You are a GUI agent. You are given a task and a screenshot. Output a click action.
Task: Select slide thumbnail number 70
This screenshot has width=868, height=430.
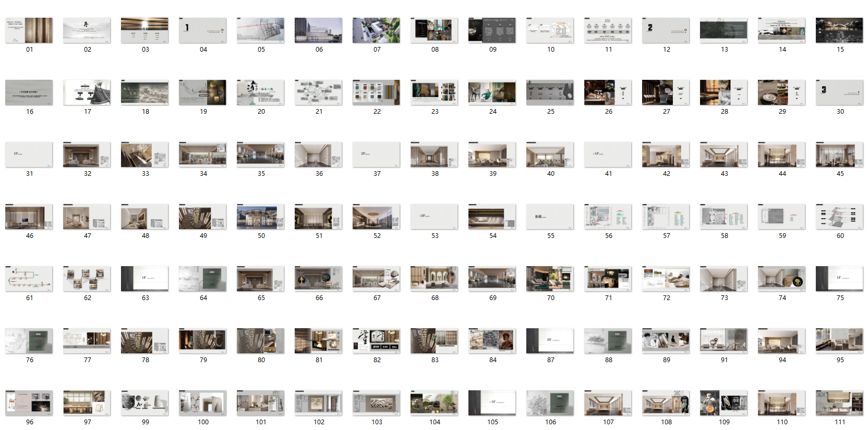[550, 279]
